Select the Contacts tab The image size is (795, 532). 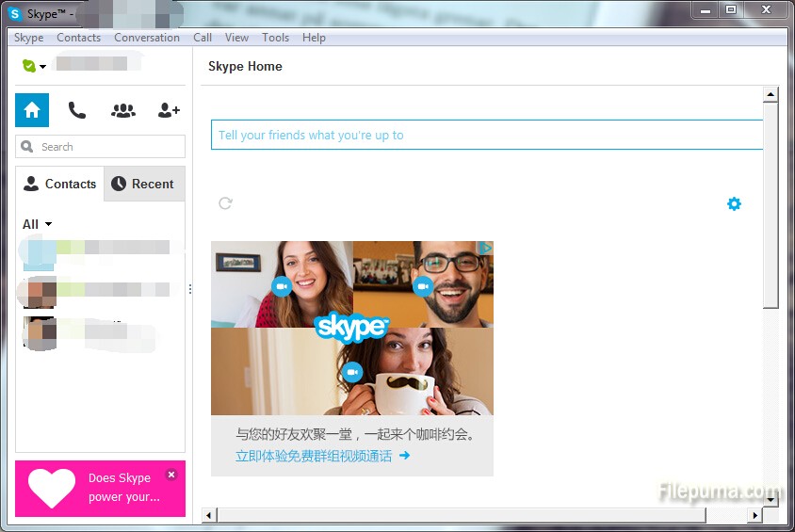point(60,184)
